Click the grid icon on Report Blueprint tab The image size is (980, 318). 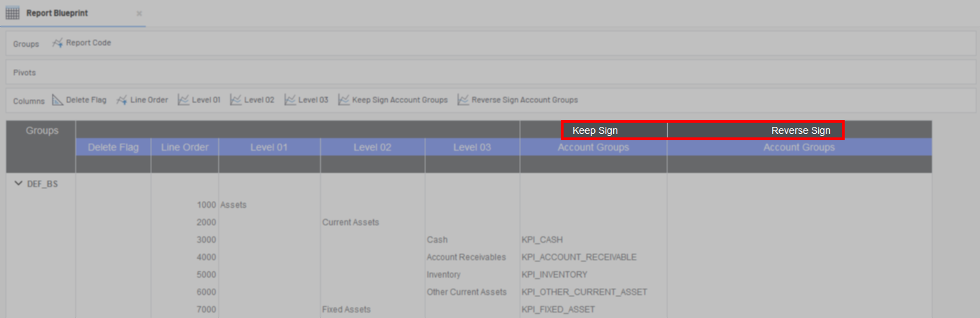(x=13, y=13)
